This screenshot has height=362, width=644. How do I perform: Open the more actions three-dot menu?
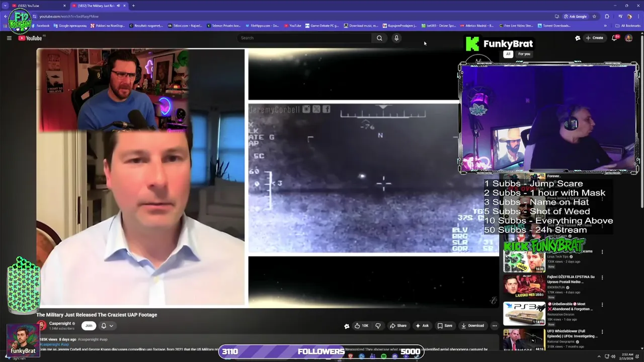[x=495, y=326]
